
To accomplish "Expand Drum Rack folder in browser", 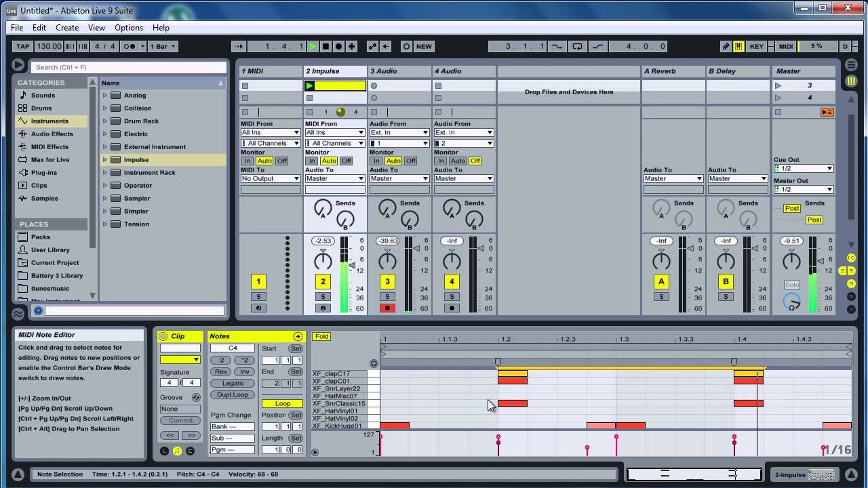I will point(105,121).
